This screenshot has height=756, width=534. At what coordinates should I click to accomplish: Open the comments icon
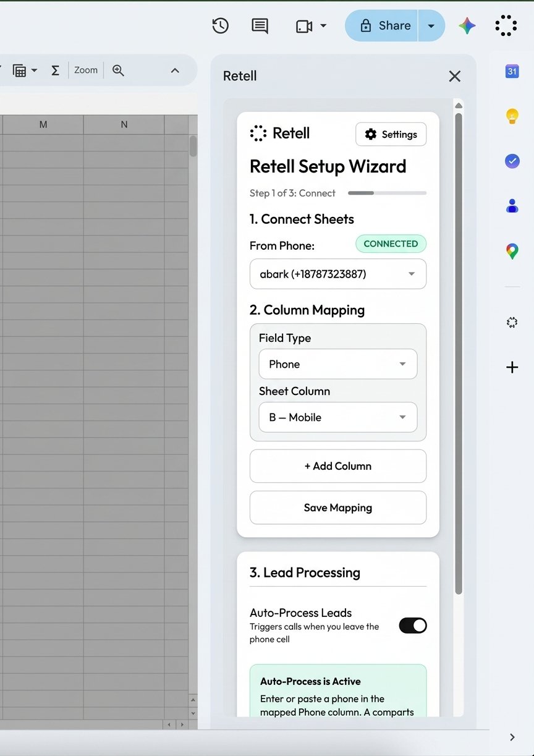(260, 26)
